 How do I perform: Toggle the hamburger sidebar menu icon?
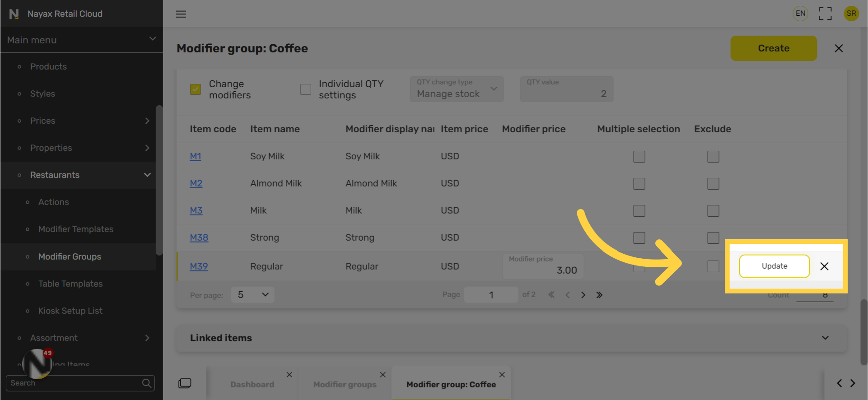pos(181,14)
